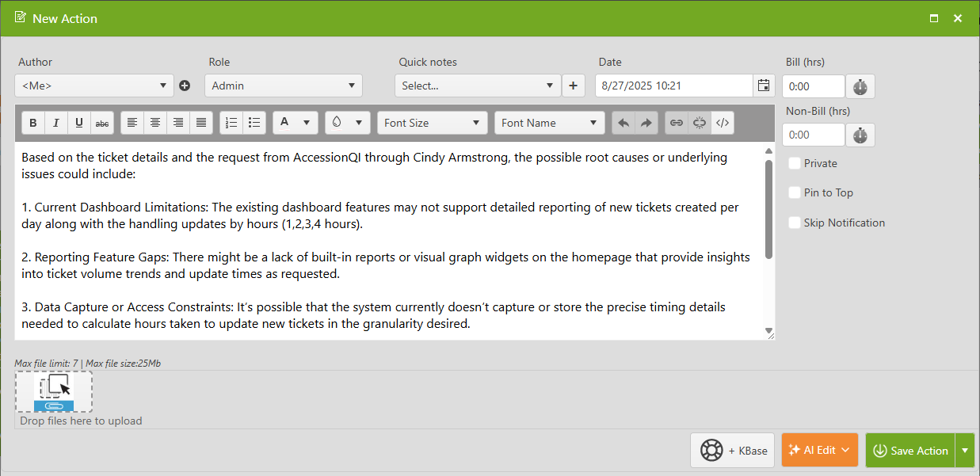Open the date calendar picker
This screenshot has width=980, height=476.
pos(764,86)
